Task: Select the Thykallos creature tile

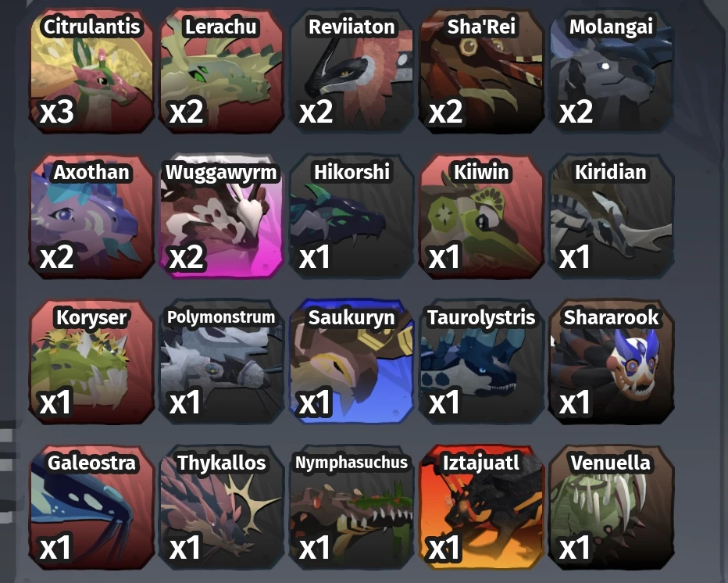Action: point(222,507)
